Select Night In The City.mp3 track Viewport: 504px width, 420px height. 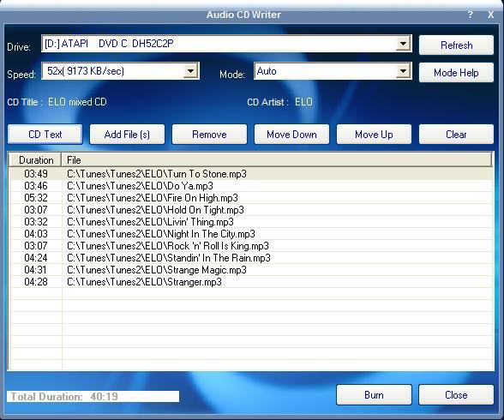[251, 234]
